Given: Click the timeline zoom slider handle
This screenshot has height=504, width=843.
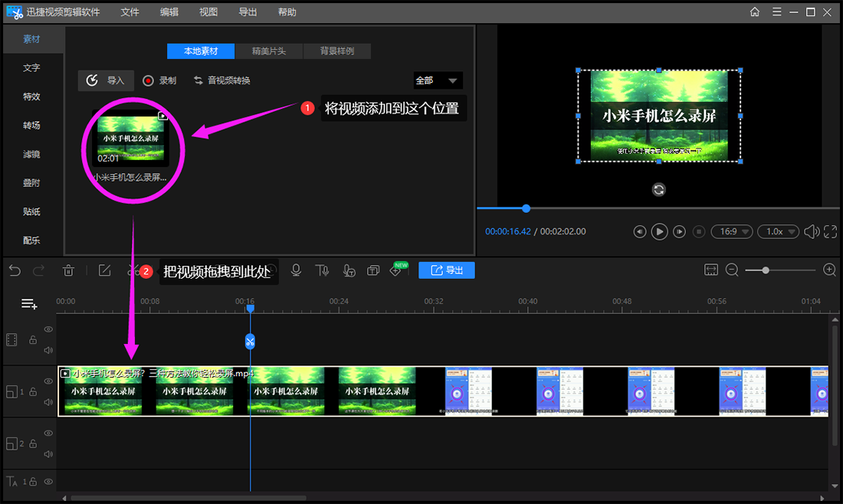Looking at the screenshot, I should (766, 270).
